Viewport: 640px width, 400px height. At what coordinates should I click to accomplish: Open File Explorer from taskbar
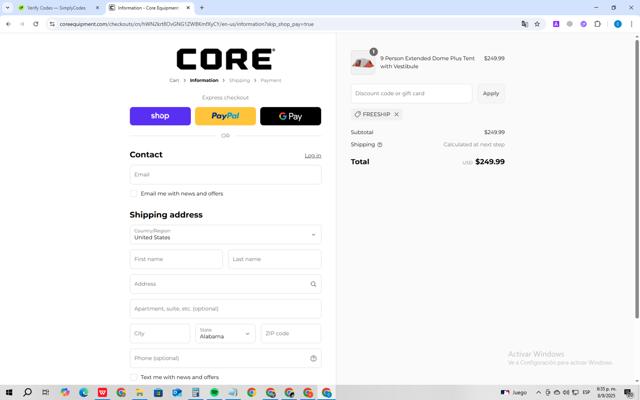click(x=140, y=393)
